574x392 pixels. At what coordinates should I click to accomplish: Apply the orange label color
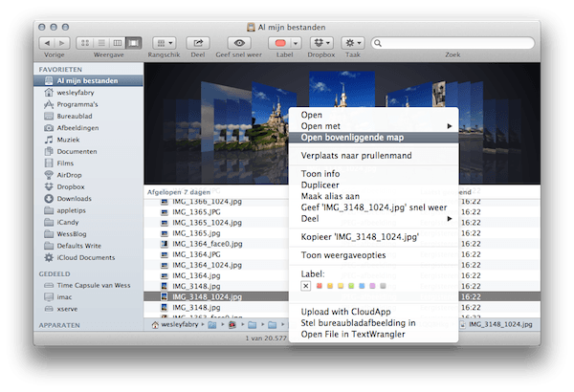point(330,286)
